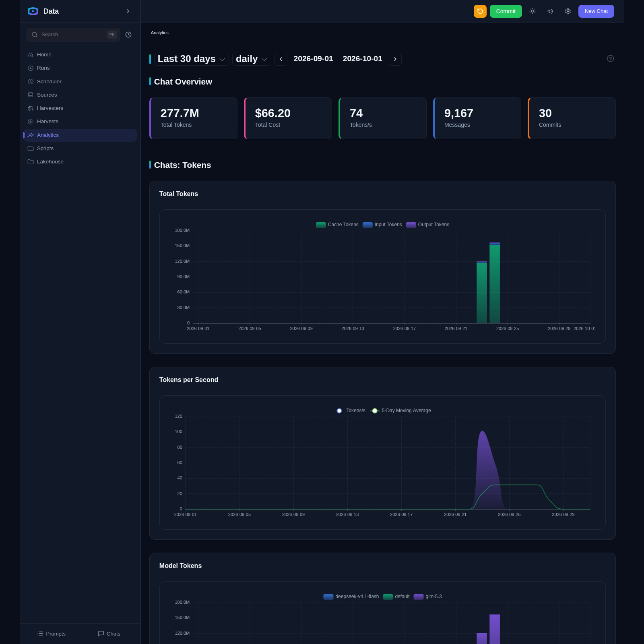Viewport: 644px width, 644px height.
Task: Click the Total Cost card
Action: (x=288, y=118)
